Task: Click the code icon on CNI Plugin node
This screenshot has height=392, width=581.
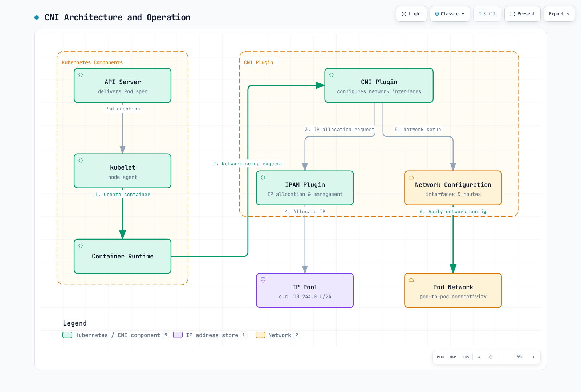Action: pyautogui.click(x=332, y=75)
